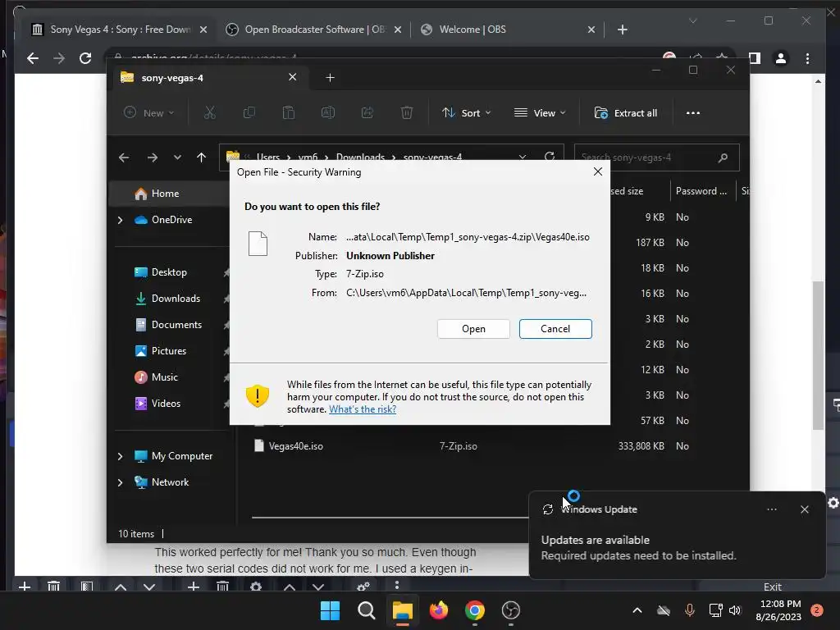Open the Windows Start menu
Screen dimensions: 840x630
(x=330, y=610)
